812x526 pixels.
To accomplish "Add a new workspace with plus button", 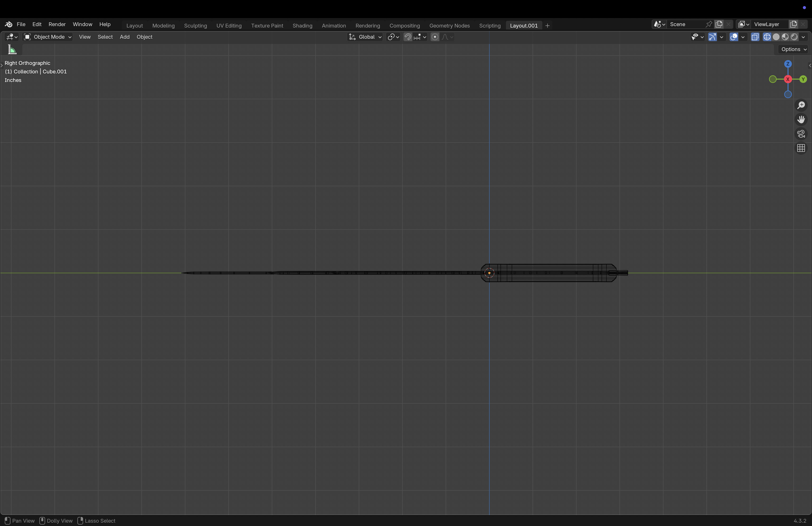I will click(x=547, y=26).
